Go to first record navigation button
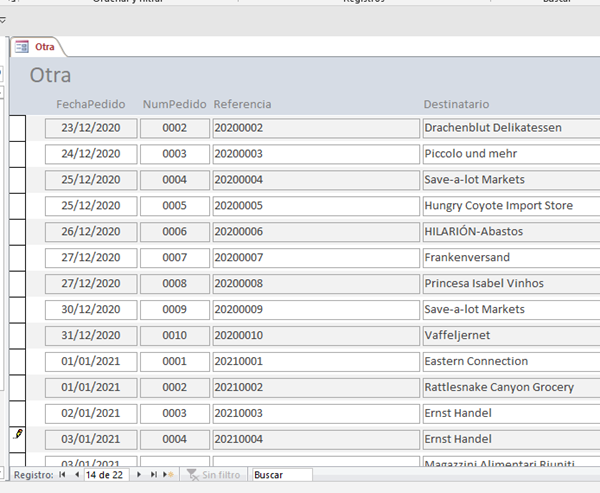The height and width of the screenshot is (493, 600). point(62,475)
